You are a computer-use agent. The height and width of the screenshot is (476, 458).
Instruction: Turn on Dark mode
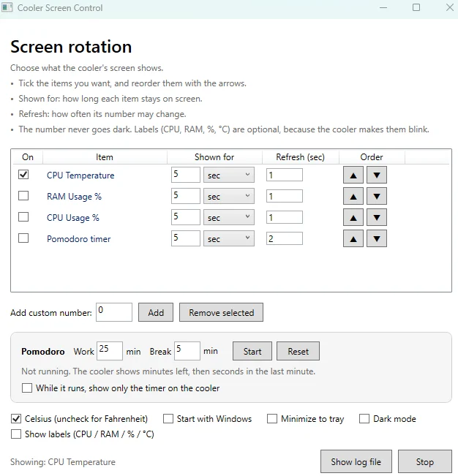(x=364, y=419)
